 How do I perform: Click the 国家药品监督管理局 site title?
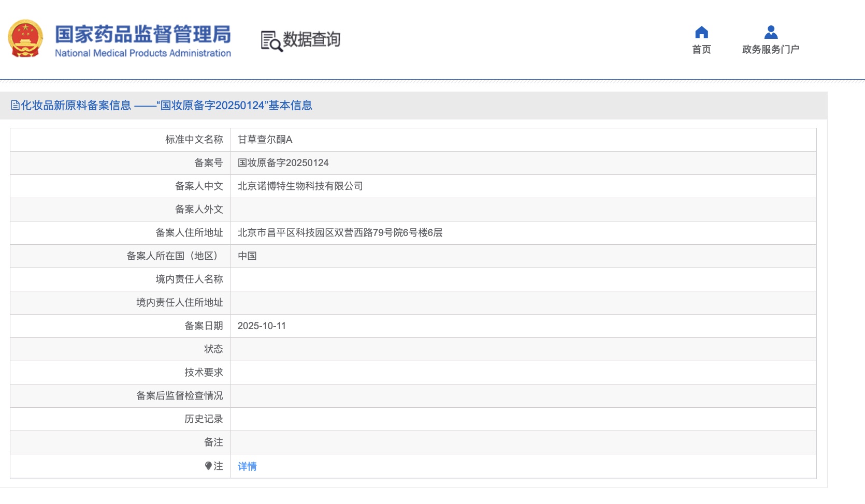[x=143, y=34]
